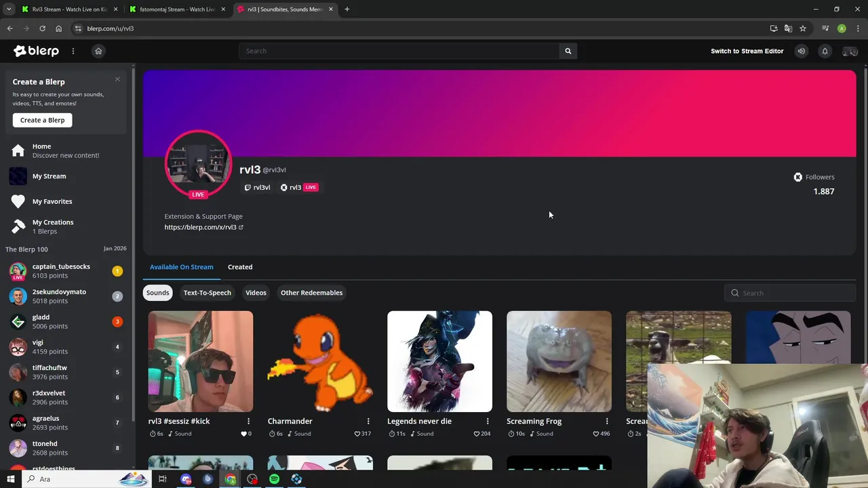
Task: Open the account avatar menu in the Blerp header
Action: click(x=850, y=51)
